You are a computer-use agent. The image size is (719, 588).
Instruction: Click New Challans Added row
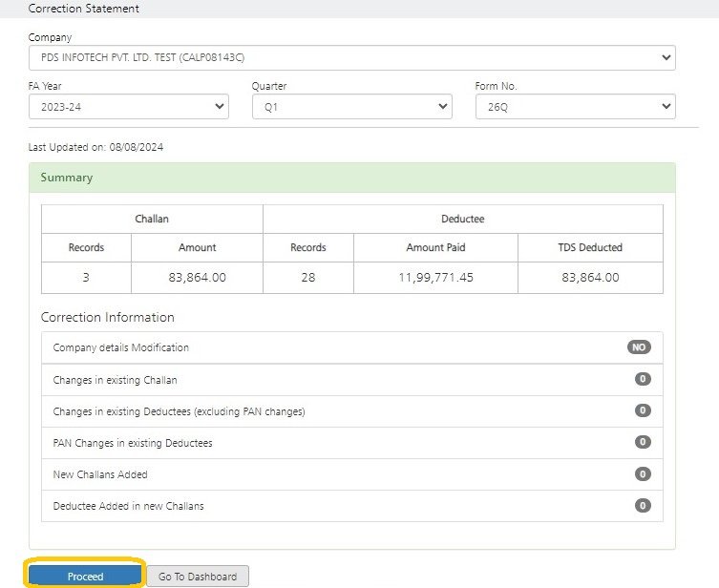pos(351,474)
